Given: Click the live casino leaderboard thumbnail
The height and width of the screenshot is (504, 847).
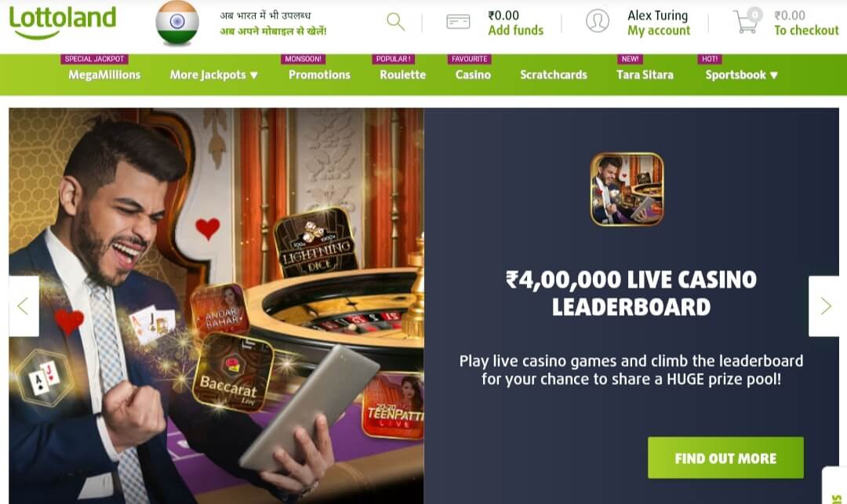Looking at the screenshot, I should coord(627,189).
